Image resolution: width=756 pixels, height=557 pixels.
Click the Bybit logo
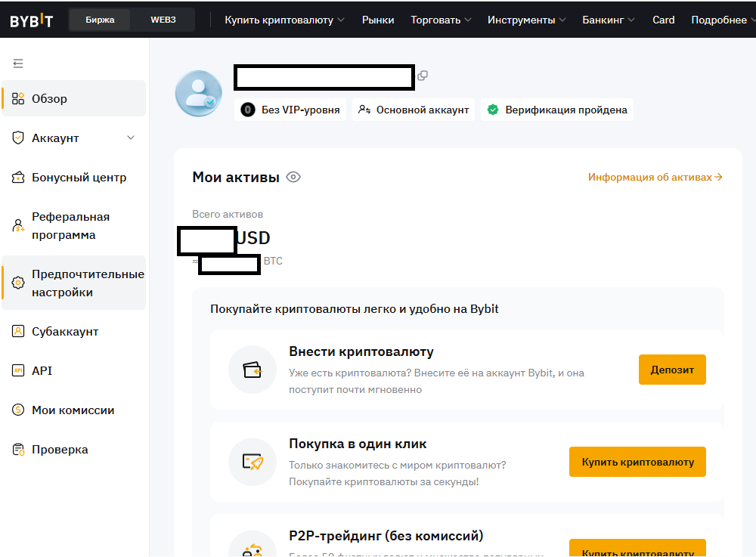point(31,20)
